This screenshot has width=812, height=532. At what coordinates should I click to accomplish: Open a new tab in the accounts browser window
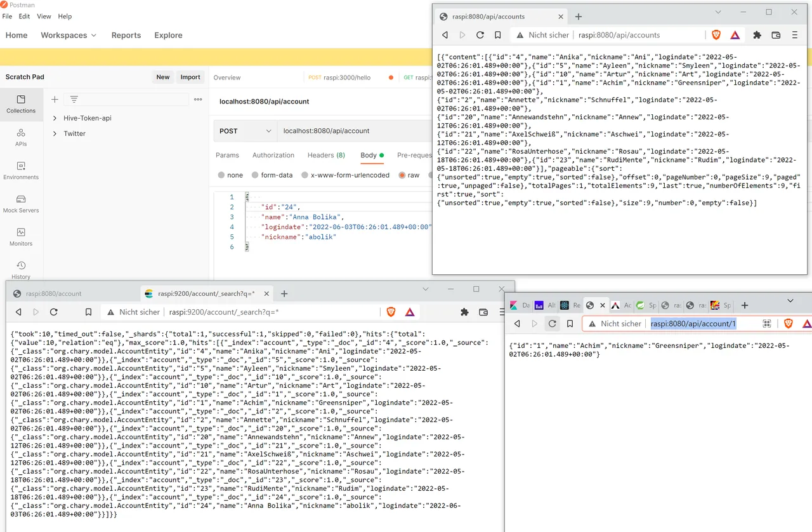(578, 17)
